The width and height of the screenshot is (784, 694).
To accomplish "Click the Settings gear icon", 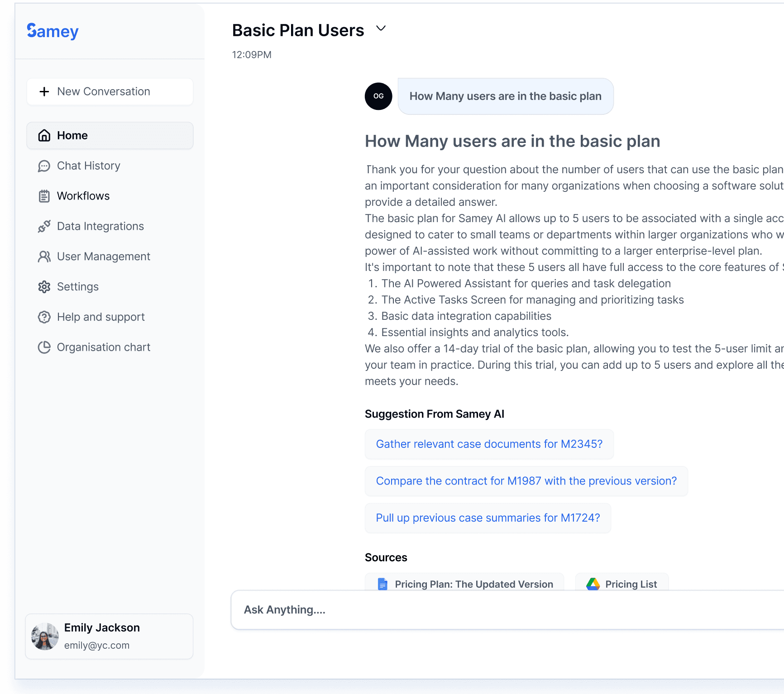I will click(x=44, y=287).
